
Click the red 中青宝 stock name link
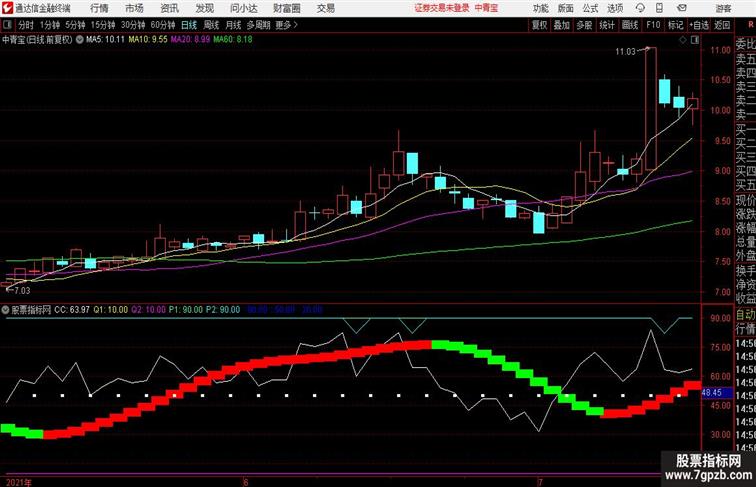coord(486,8)
